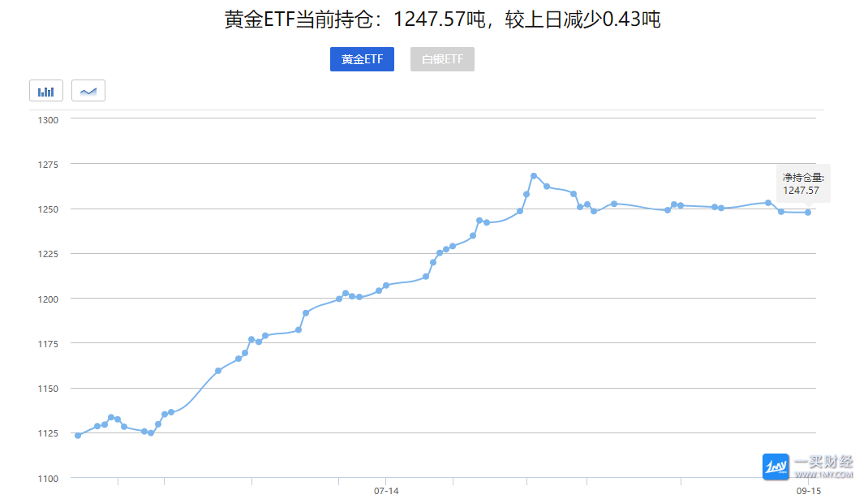The width and height of the screenshot is (868, 499).
Task: Click the 07-14 x-axis date label
Action: [x=386, y=491]
